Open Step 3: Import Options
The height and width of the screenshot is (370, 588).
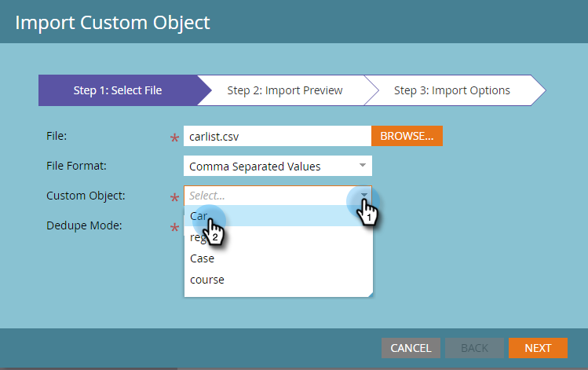coord(452,90)
